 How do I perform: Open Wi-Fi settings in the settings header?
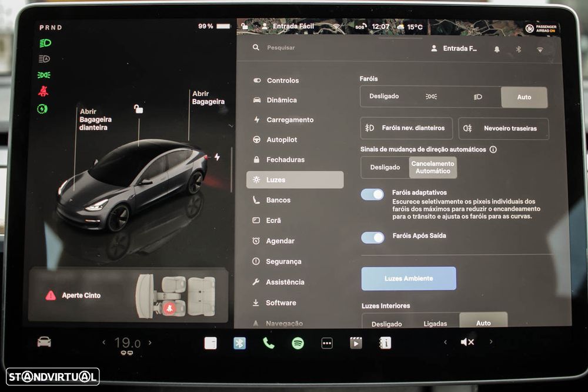(540, 49)
